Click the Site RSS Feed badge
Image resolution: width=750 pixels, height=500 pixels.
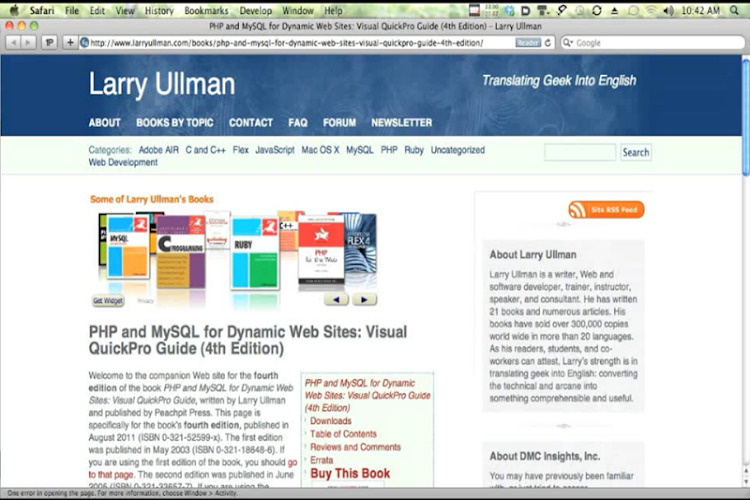[606, 210]
